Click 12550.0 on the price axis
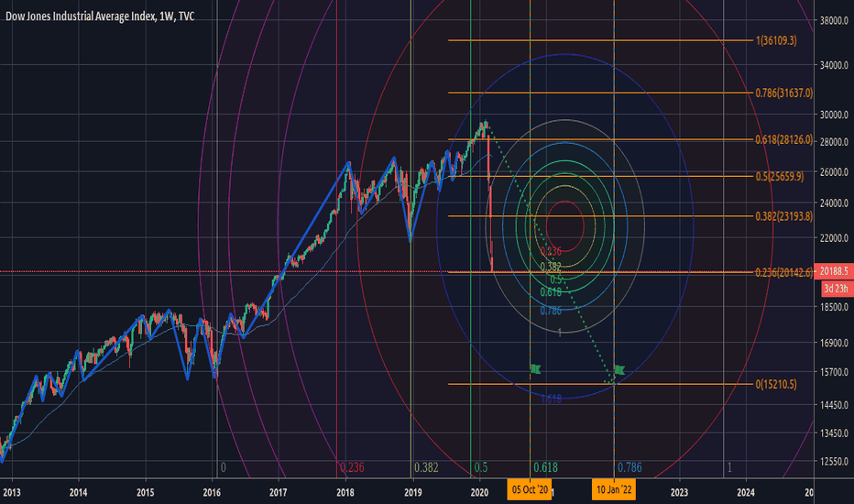This screenshot has width=854, height=504. [x=834, y=461]
